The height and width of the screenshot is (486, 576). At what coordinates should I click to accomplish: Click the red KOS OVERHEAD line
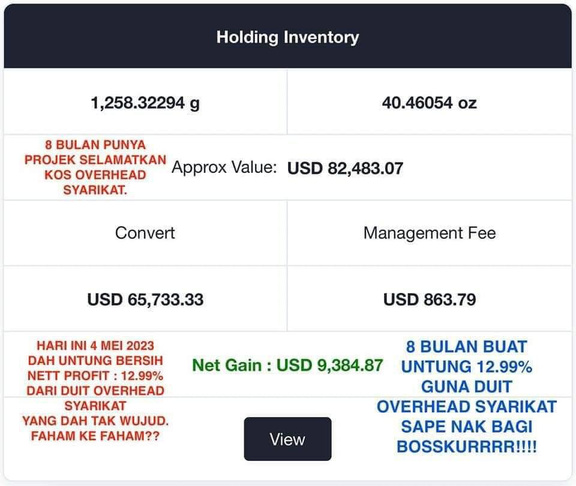[x=96, y=175]
